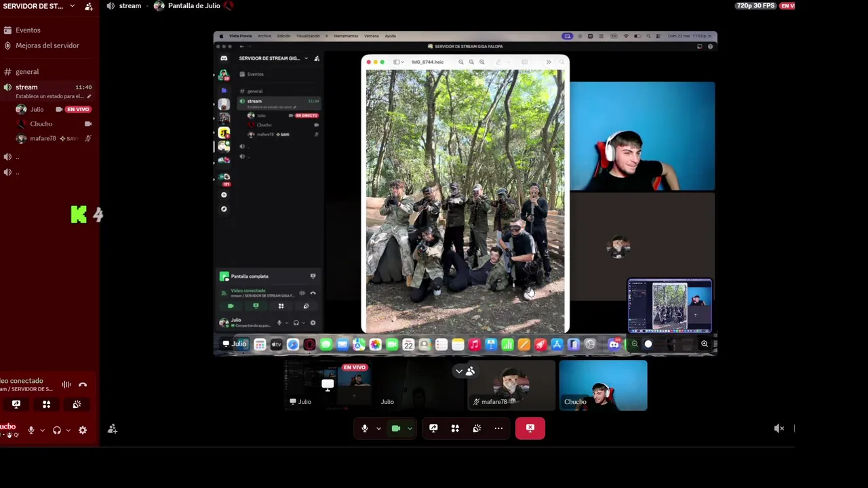Click hang up phone icon in voice panel

(x=83, y=385)
